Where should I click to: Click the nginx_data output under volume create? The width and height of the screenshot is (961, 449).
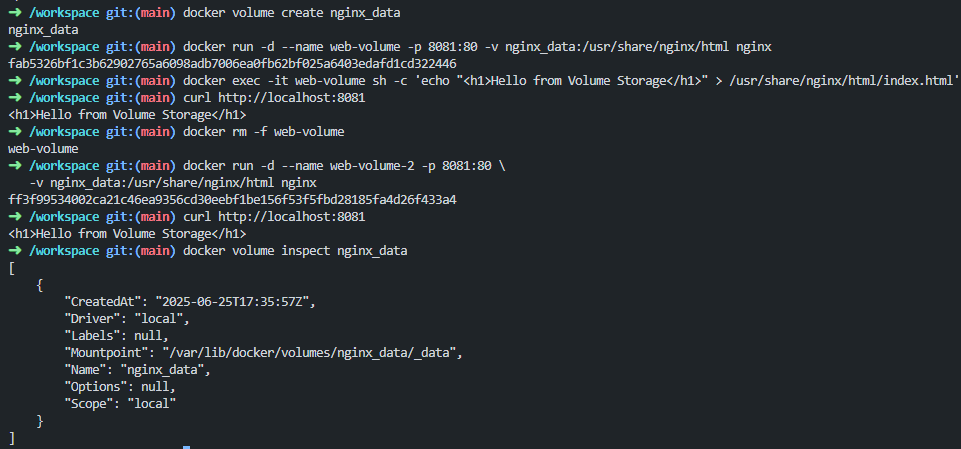pos(43,30)
